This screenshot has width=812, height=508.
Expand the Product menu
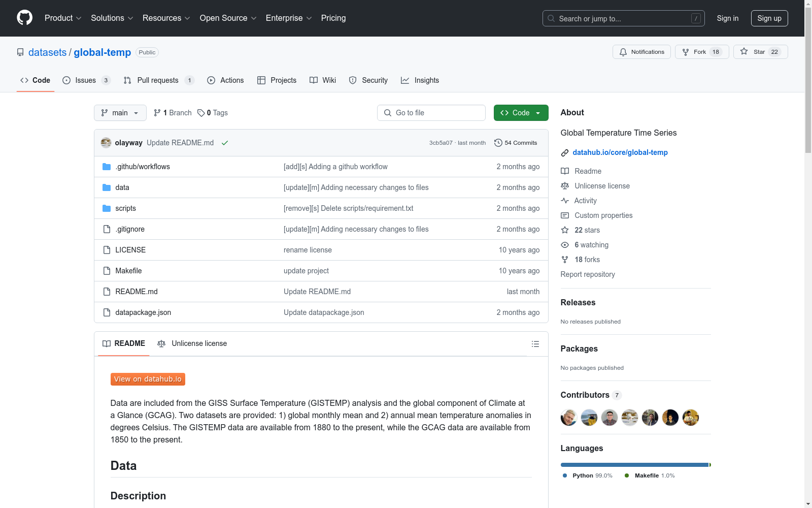tap(63, 18)
